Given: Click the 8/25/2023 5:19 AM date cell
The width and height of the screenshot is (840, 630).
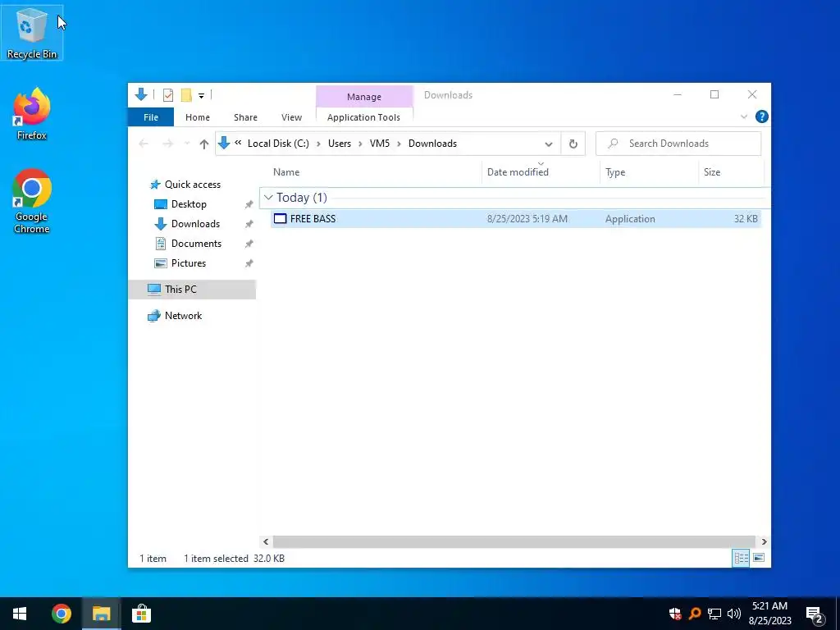Looking at the screenshot, I should click(527, 218).
